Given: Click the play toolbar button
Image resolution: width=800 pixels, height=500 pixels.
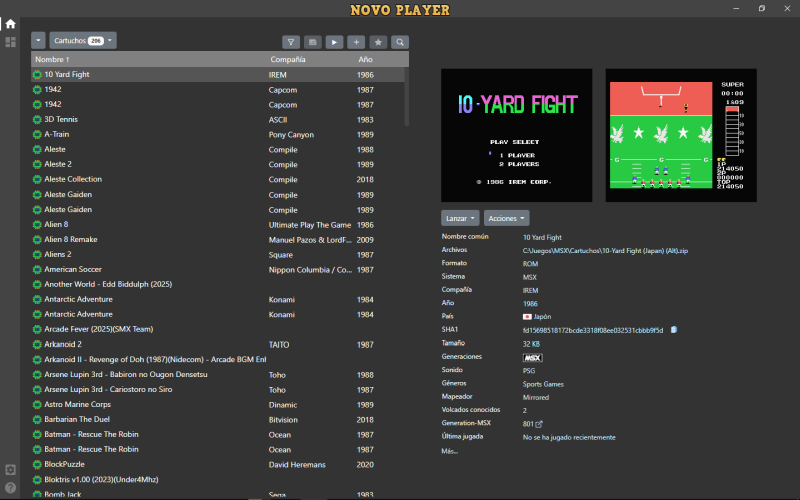Looking at the screenshot, I should point(334,42).
